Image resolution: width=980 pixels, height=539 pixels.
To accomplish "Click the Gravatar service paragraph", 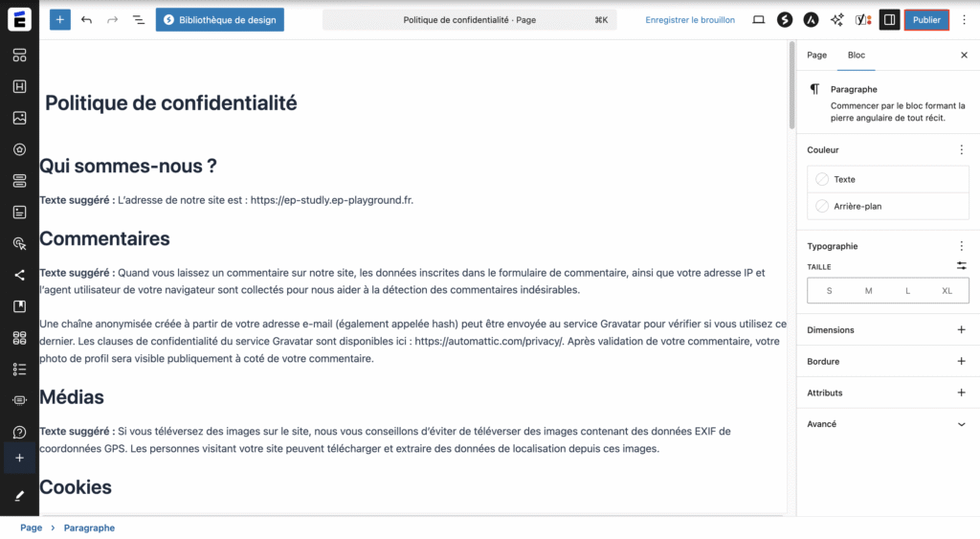I will tap(412, 341).
